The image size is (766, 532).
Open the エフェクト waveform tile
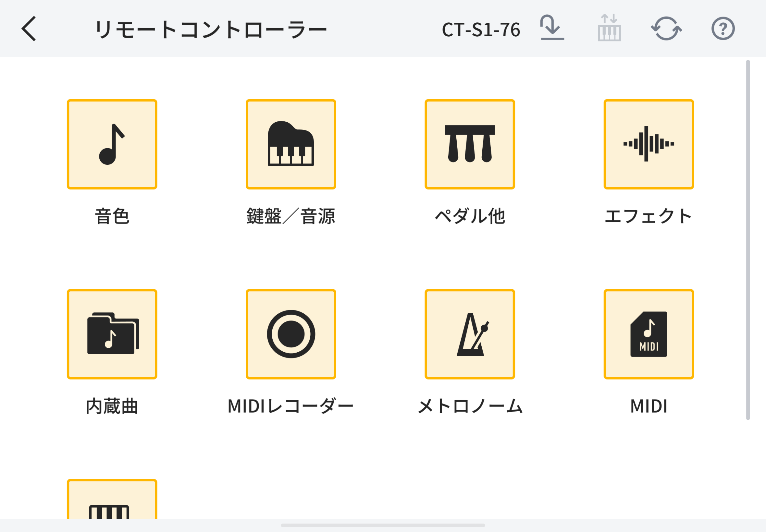point(649,144)
